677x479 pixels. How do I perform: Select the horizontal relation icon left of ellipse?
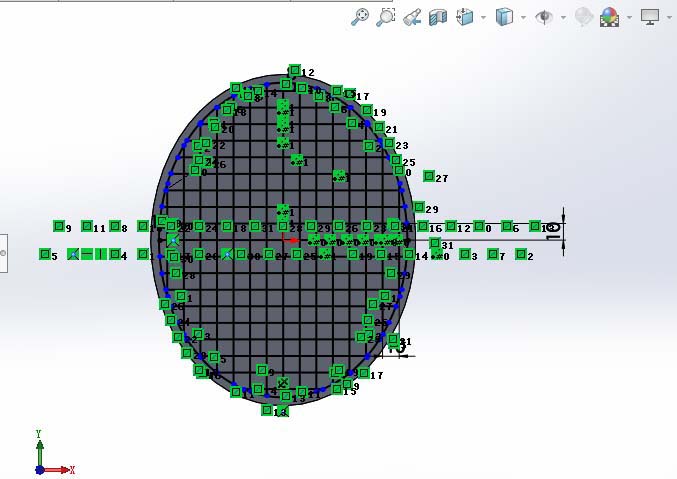[87, 254]
